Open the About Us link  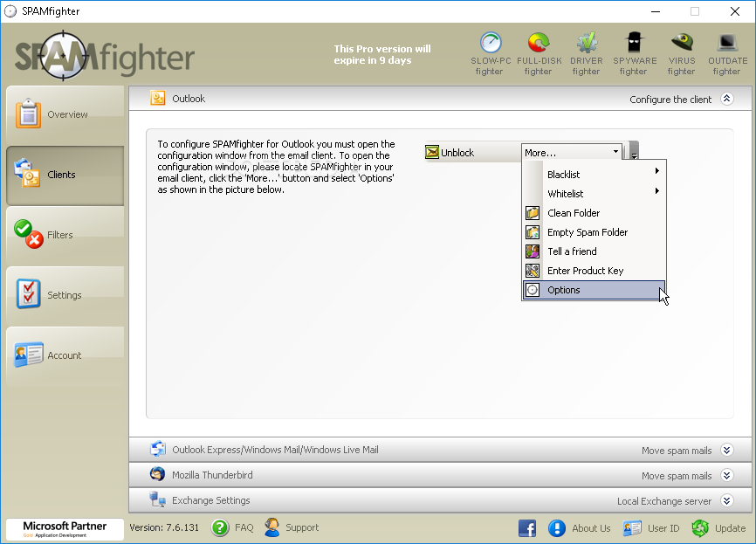[591, 528]
